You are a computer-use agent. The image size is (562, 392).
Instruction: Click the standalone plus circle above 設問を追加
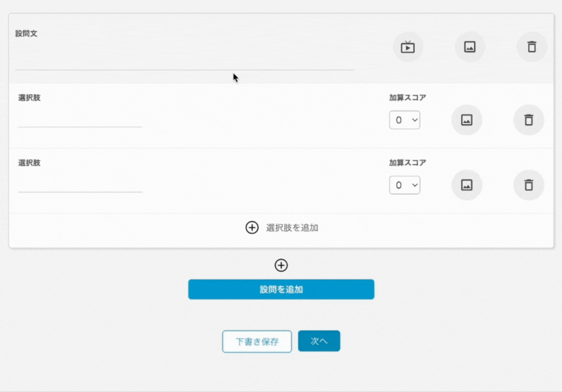281,265
